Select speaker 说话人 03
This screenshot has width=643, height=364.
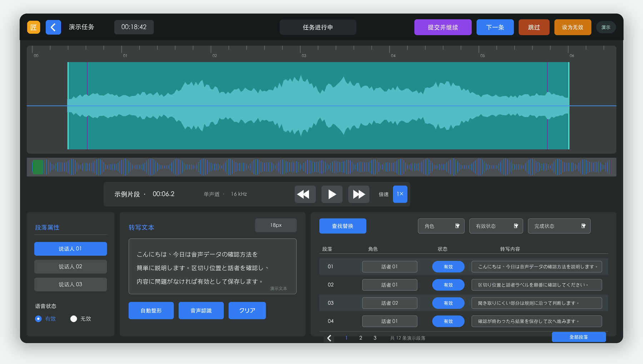pos(70,284)
